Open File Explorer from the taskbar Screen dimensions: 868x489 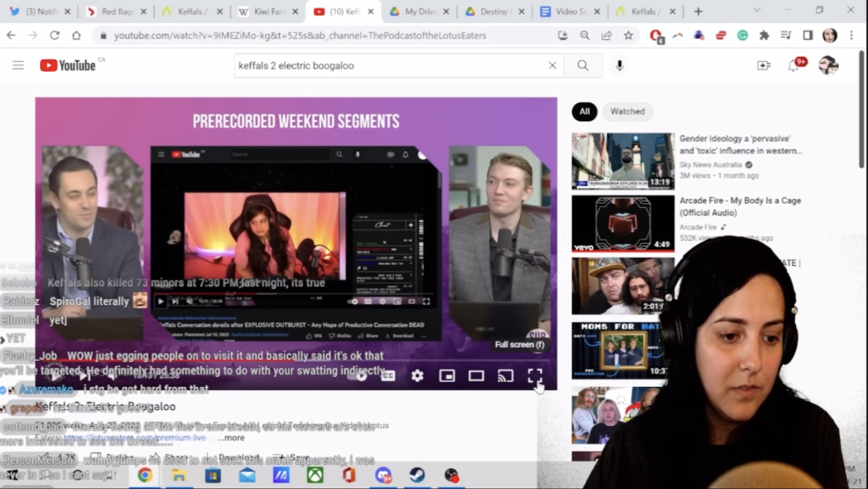[179, 476]
